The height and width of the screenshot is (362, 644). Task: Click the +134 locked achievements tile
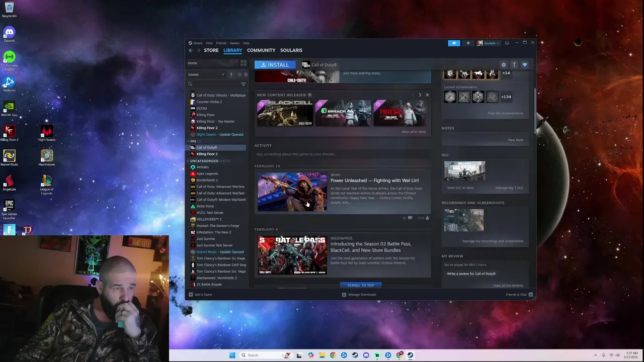(x=506, y=97)
